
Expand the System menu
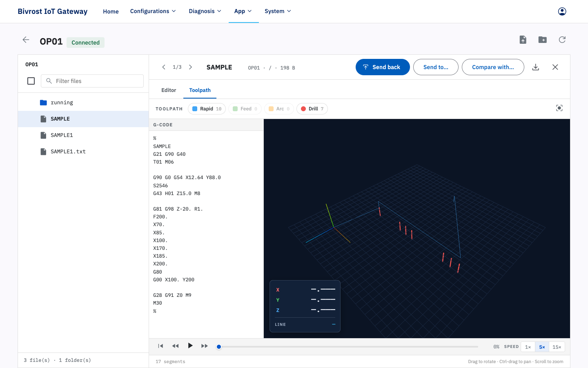278,11
